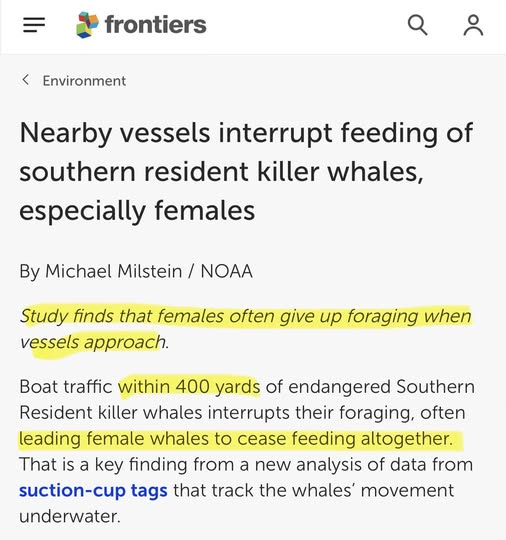Click the colorful Frontiers cube logo

pos(87,25)
